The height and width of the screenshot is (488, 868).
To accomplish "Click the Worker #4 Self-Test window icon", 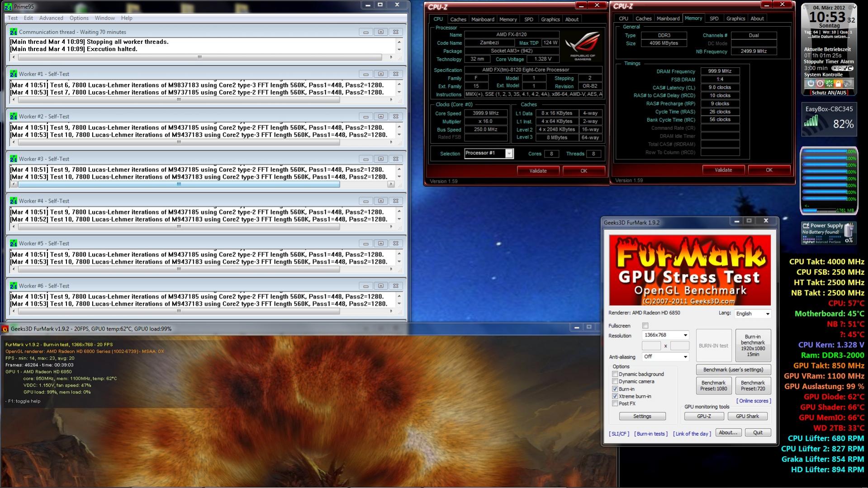I will 14,201.
